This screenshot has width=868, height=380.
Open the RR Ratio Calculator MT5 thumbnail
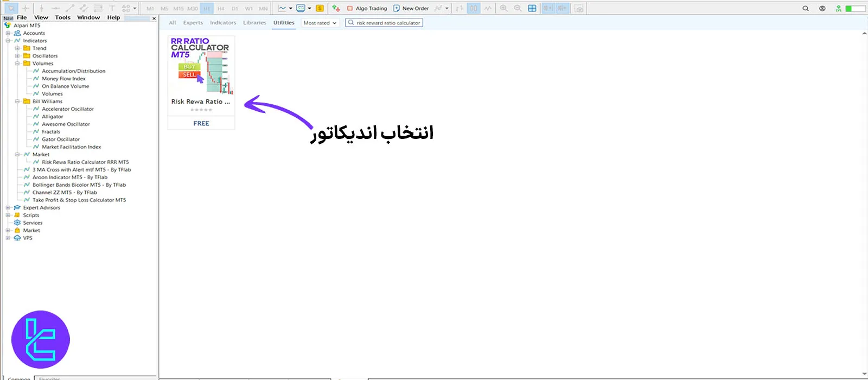pos(201,66)
